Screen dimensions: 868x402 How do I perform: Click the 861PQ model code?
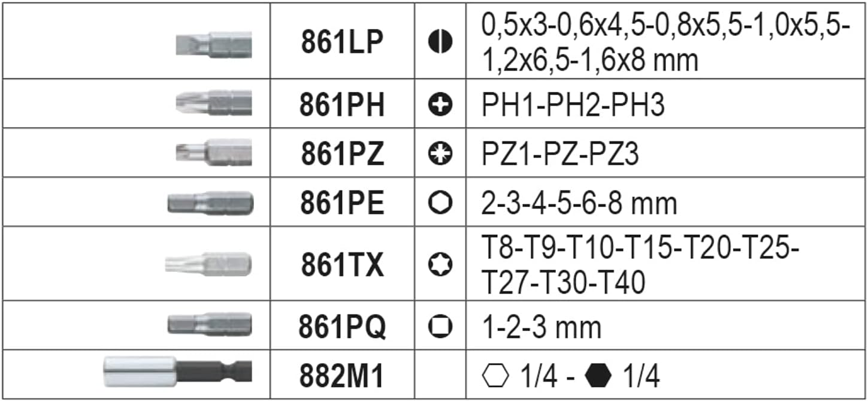(342, 327)
